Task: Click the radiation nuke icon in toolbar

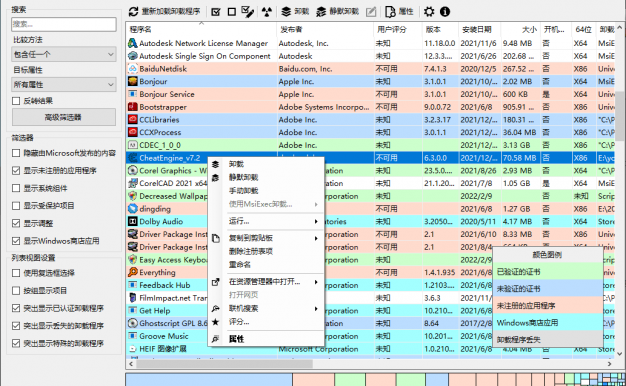Action: click(x=267, y=12)
